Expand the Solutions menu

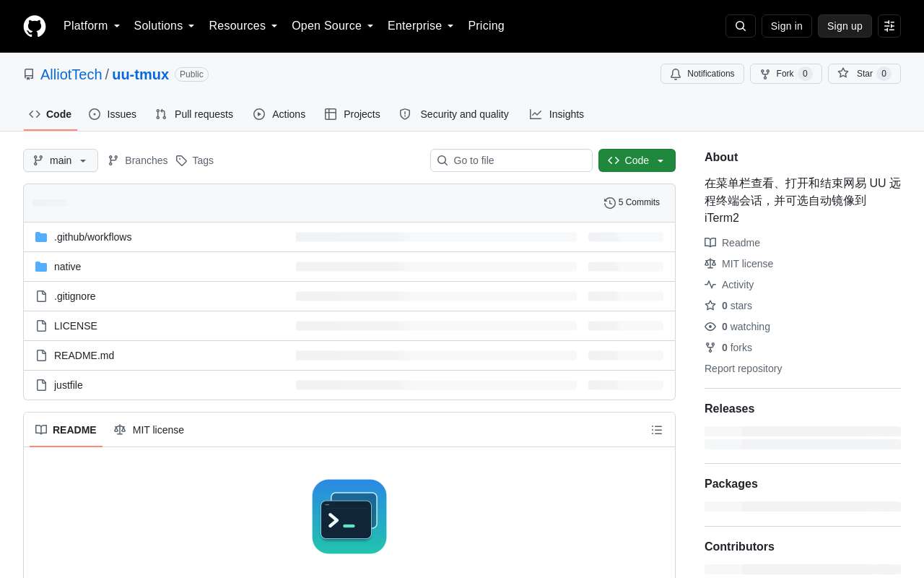point(165,26)
